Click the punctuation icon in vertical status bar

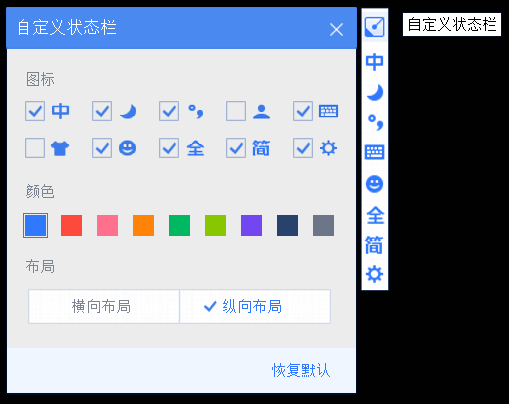(x=375, y=122)
